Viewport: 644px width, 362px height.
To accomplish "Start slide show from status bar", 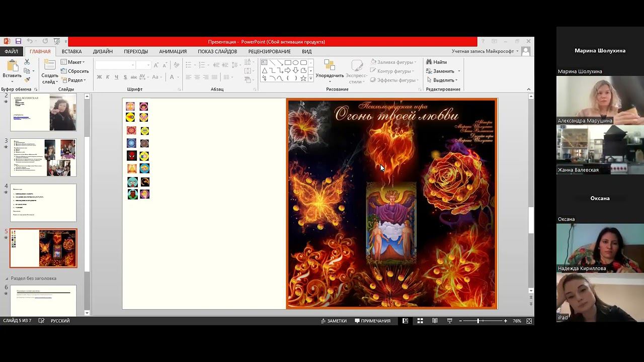I will click(x=450, y=321).
